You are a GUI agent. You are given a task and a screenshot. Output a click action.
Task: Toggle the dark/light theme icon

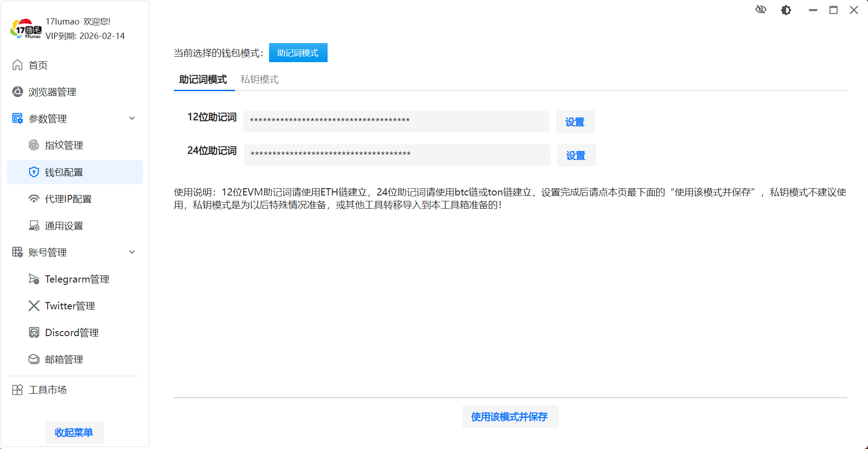click(786, 10)
